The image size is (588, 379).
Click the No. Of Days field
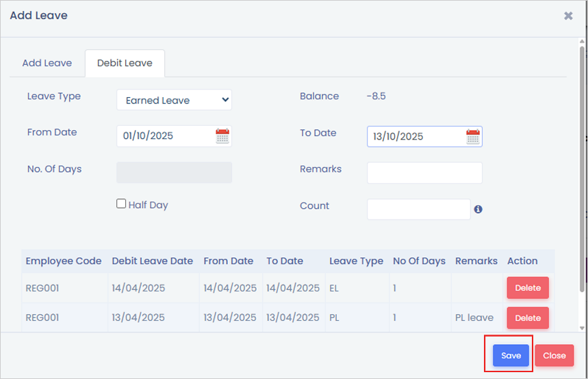click(174, 172)
